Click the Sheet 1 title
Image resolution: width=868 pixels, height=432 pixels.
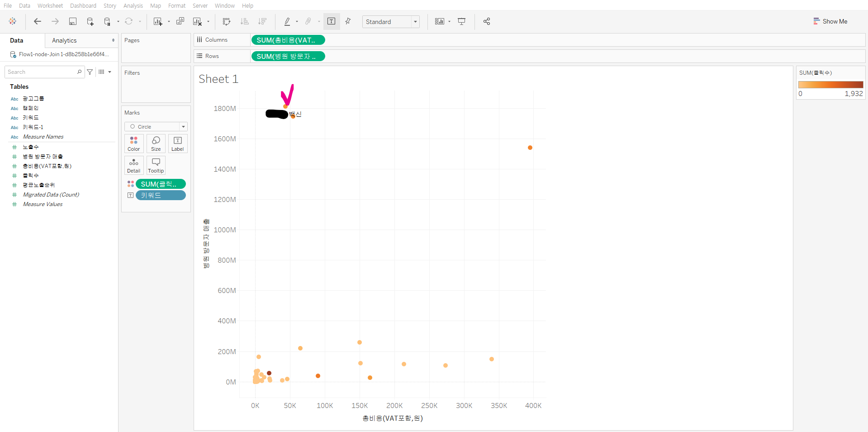[x=218, y=79]
